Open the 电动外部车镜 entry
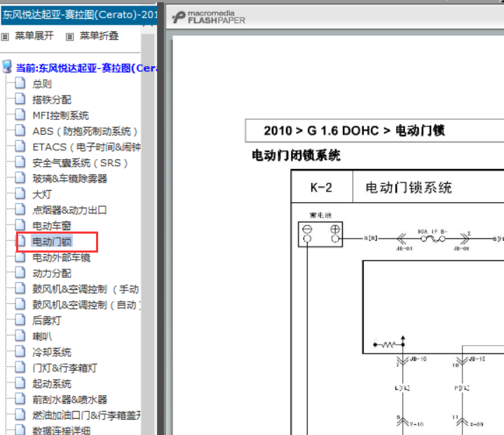 (62, 257)
